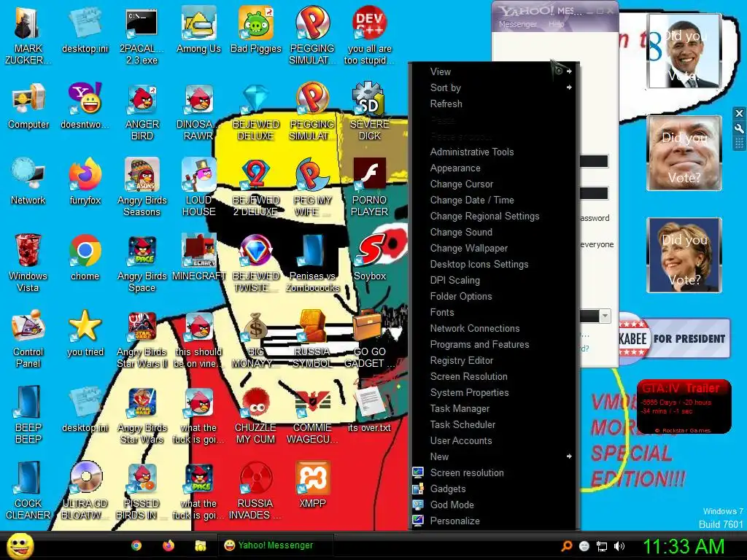The width and height of the screenshot is (747, 560).
Task: Click the smiley Start button
Action: pyautogui.click(x=20, y=546)
